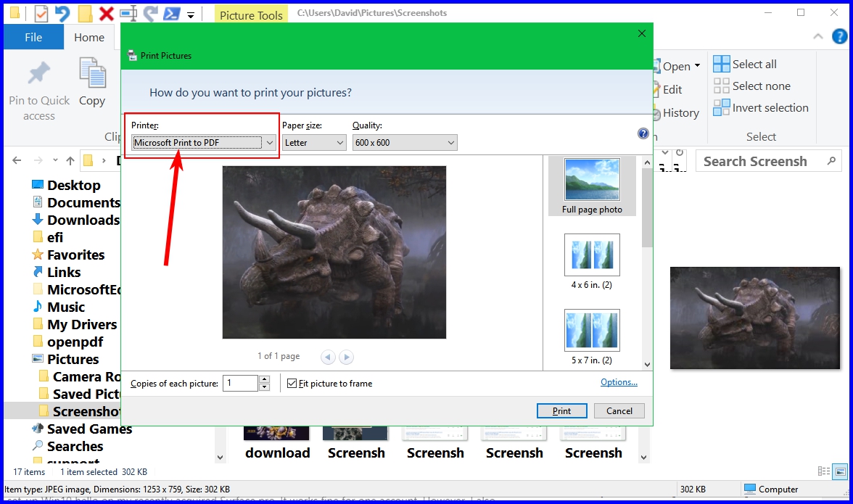
Task: Open the File tab
Action: pos(33,37)
